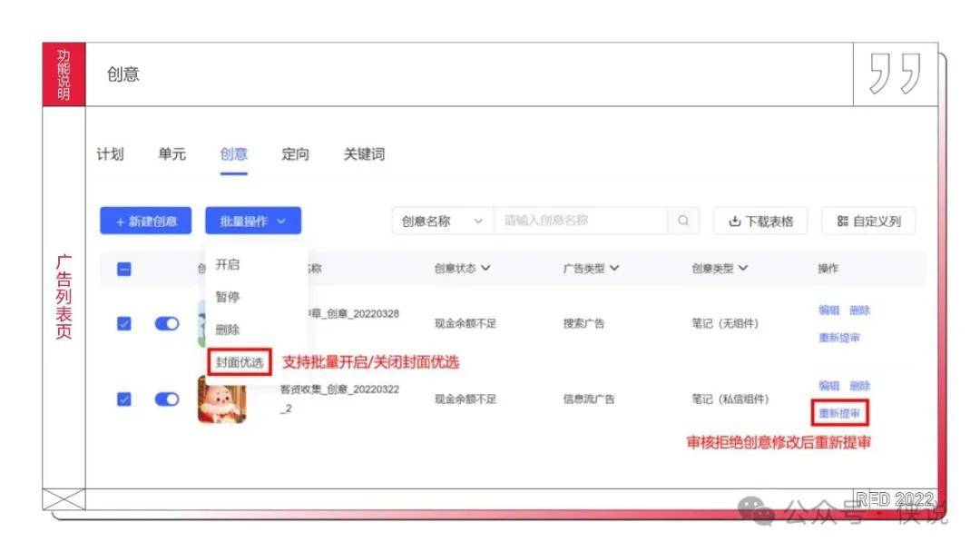980x552 pixels.
Task: Switch off the 搜索广告 row toggle
Action: pyautogui.click(x=167, y=323)
